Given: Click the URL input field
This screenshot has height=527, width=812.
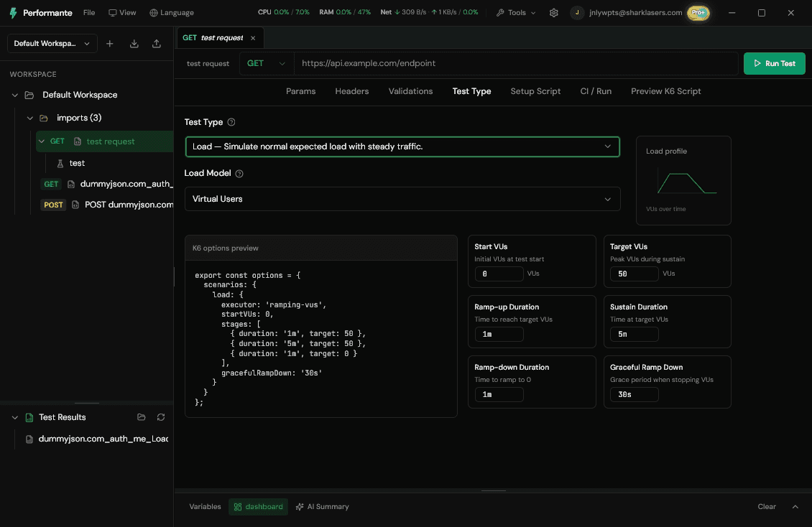Looking at the screenshot, I should point(516,63).
